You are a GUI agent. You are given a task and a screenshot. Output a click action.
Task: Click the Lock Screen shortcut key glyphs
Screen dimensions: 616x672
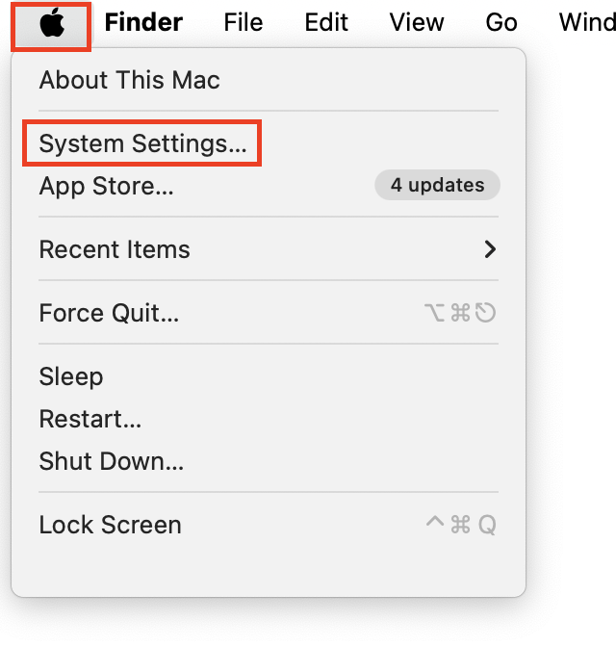pos(461,525)
